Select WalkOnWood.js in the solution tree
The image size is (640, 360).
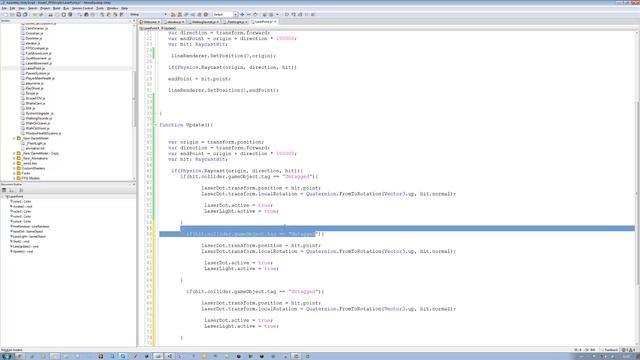[x=37, y=128]
